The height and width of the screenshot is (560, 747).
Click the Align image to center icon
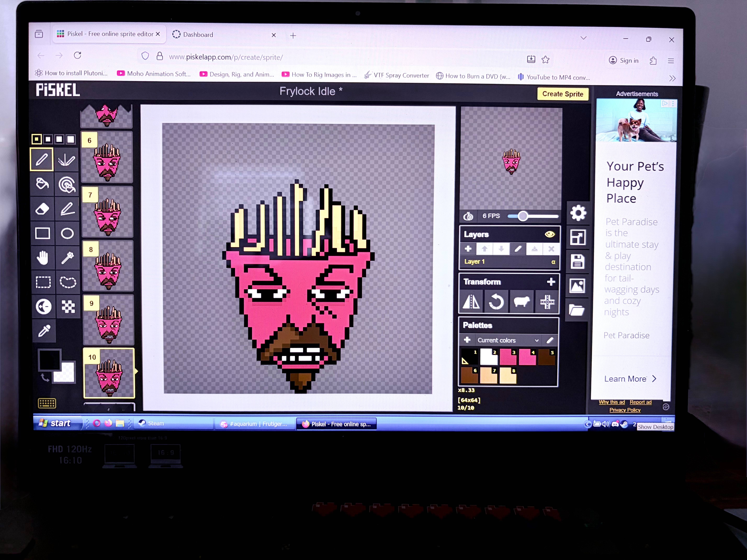[547, 302]
